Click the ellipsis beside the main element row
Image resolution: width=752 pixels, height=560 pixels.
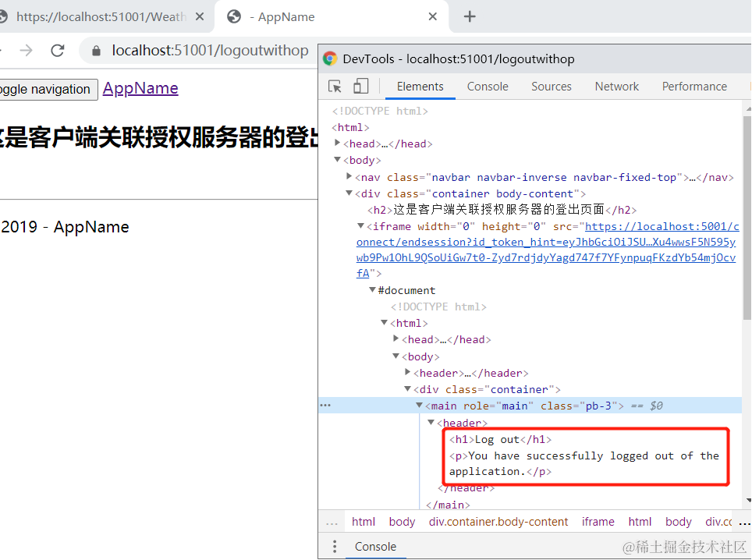click(325, 406)
